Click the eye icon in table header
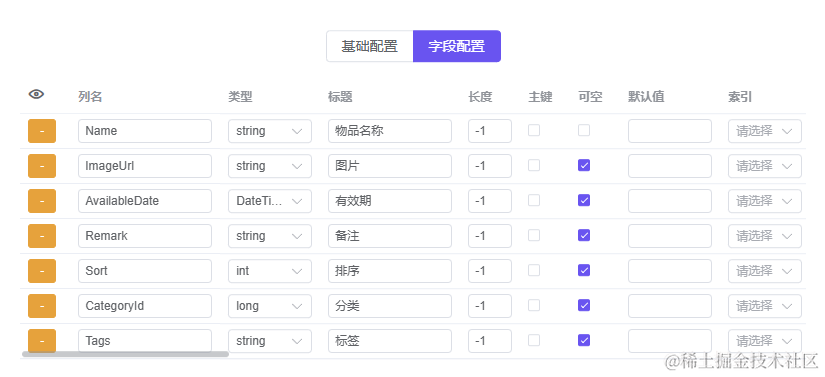825x377 pixels. click(36, 95)
